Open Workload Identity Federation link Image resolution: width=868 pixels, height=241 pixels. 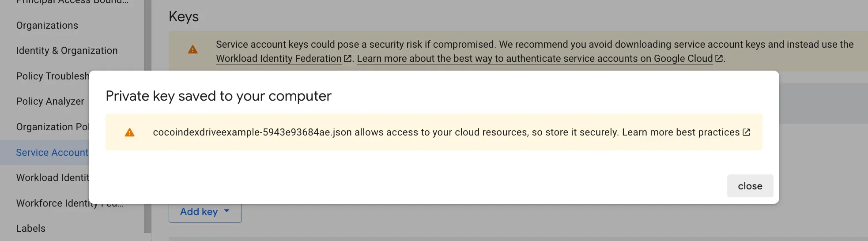tap(279, 59)
